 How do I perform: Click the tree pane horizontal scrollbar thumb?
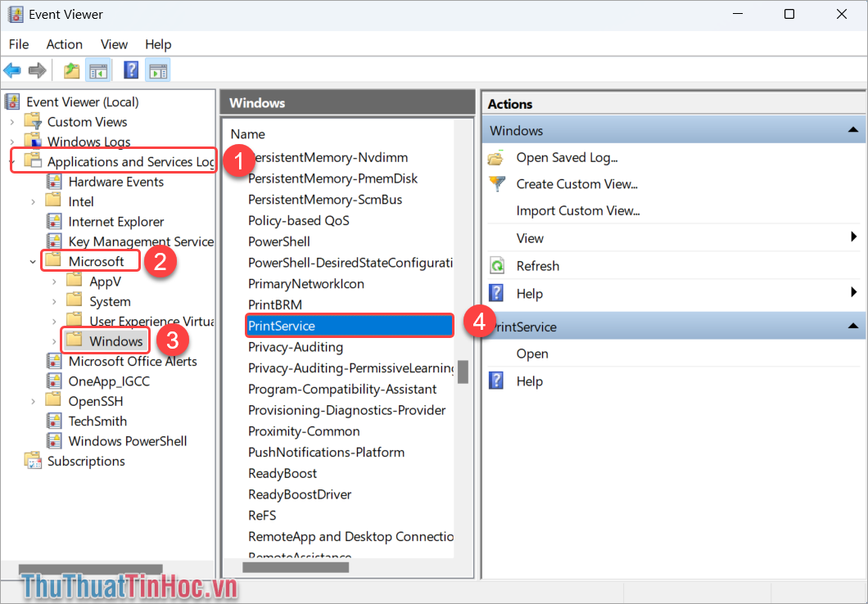point(90,569)
